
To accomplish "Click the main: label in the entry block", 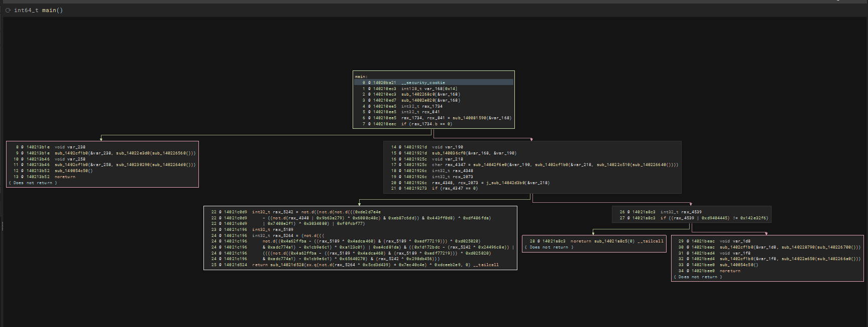I will coord(361,76).
